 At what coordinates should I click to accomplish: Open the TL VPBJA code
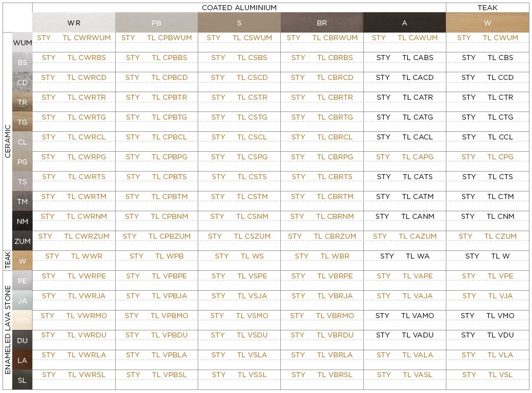point(169,296)
